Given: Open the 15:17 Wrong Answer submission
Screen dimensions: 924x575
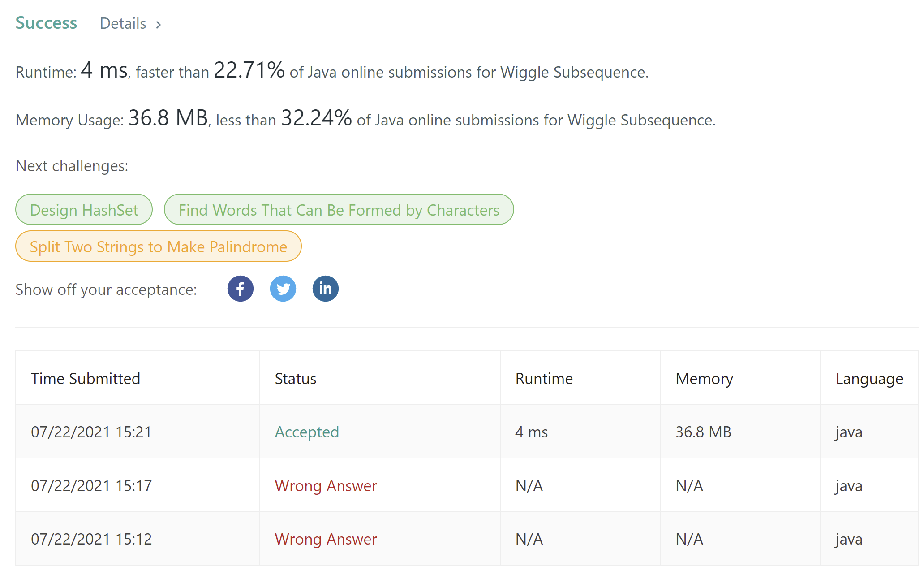Looking at the screenshot, I should (x=326, y=486).
